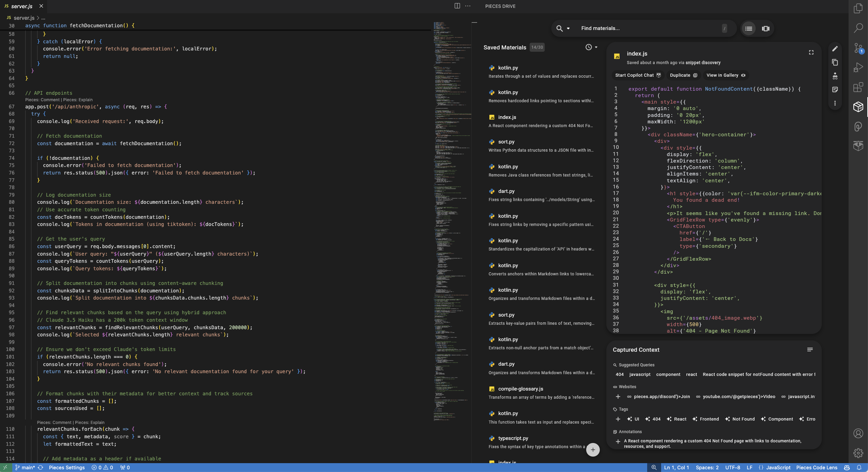Select the compile-glossary.js saved material
This screenshot has width=868, height=472.
point(542,393)
